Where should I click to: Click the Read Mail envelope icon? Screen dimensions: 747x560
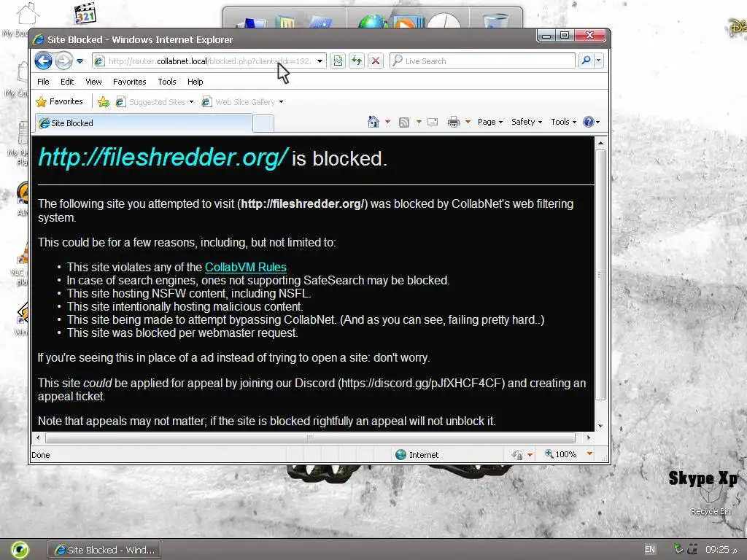(433, 122)
